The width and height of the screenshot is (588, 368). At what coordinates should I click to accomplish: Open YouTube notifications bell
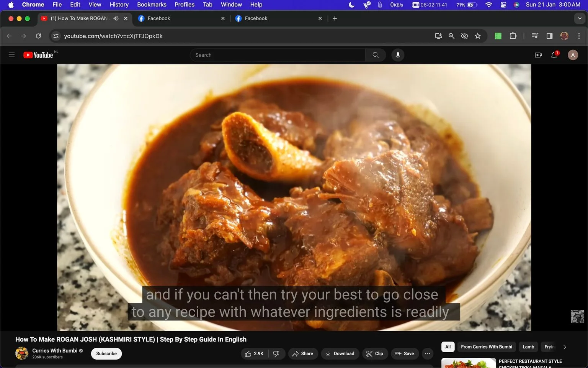pos(554,55)
